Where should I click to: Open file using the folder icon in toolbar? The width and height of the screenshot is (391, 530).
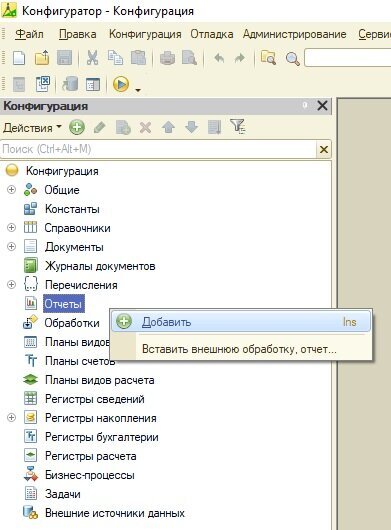[42, 58]
